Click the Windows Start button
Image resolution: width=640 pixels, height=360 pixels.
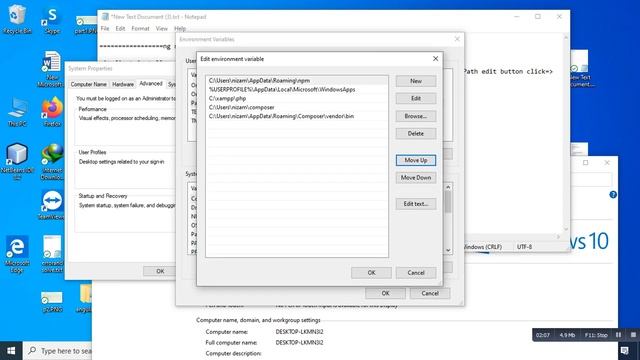(x=11, y=351)
